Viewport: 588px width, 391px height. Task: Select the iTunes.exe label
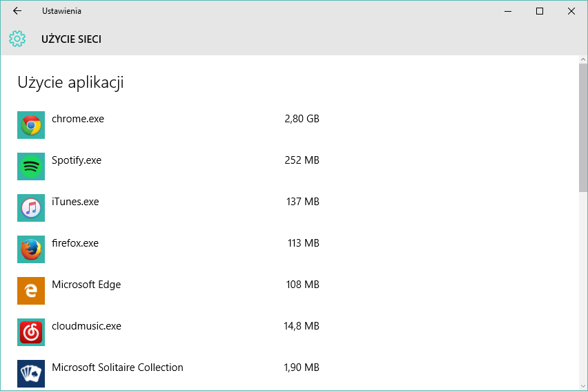(x=75, y=202)
